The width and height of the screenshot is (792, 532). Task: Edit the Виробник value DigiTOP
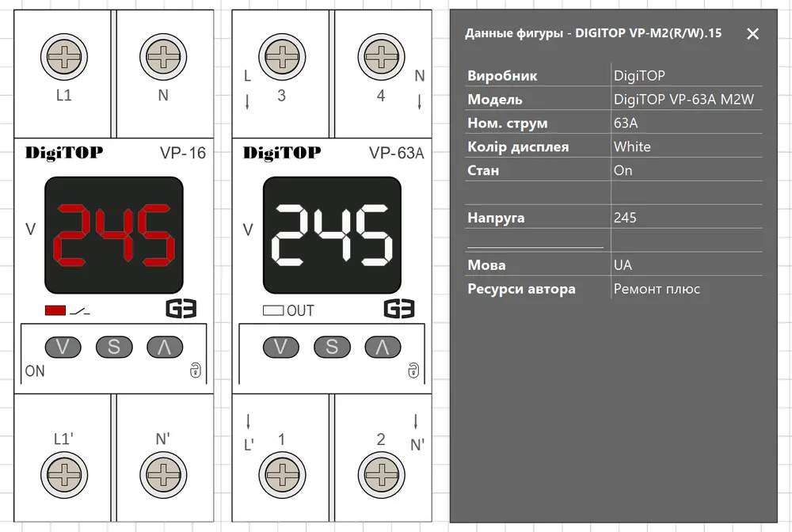[687, 76]
